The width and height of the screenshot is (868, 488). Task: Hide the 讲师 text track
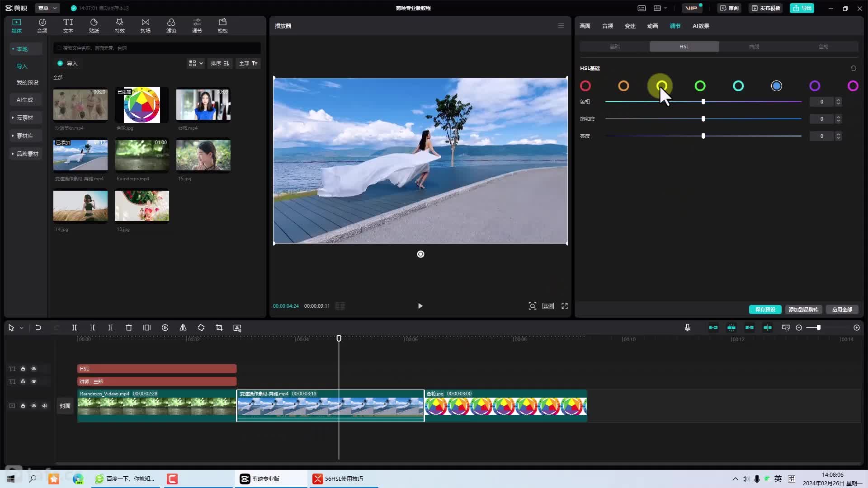tap(34, 381)
